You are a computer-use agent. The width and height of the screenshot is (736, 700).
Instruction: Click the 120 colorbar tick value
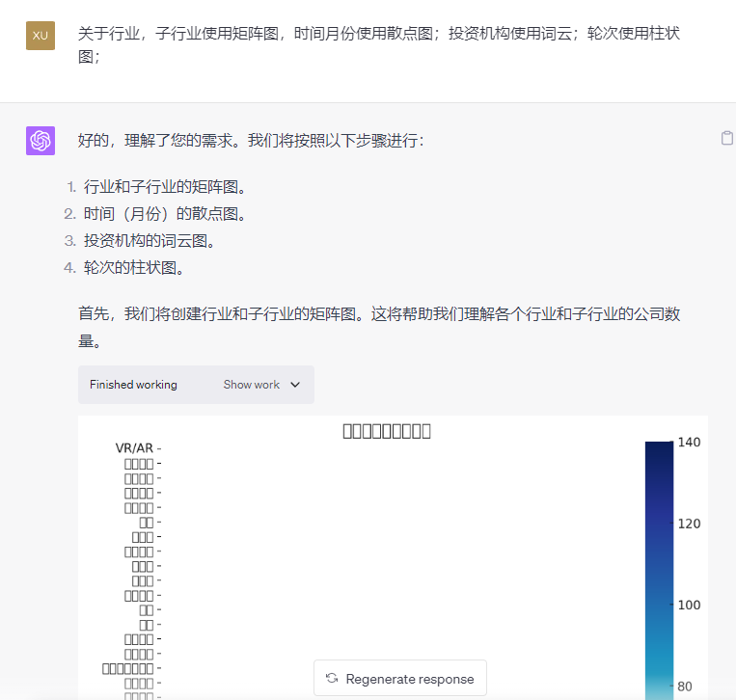(x=689, y=524)
